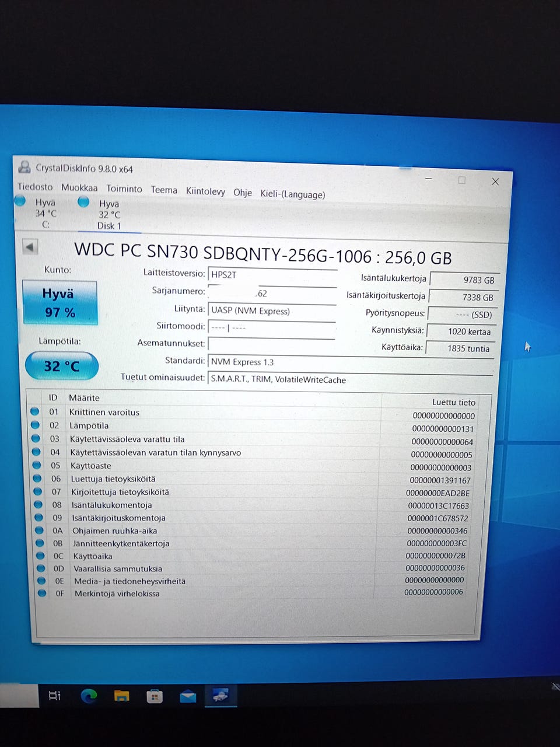560x747 pixels.
Task: Click status dot for Kriittinen varoitus row
Action: pyautogui.click(x=34, y=411)
